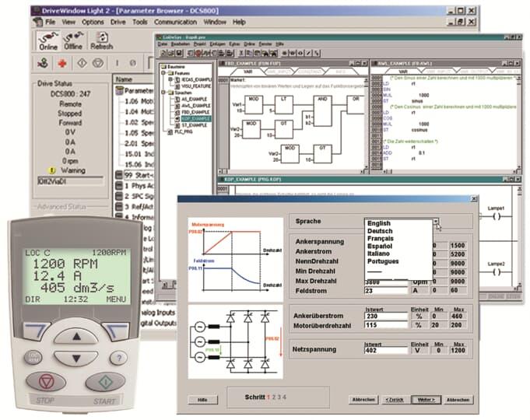Image resolution: width=530 pixels, height=420 pixels.
Task: Collapse the 2 SPC Sig parameter group
Action: [x=118, y=196]
